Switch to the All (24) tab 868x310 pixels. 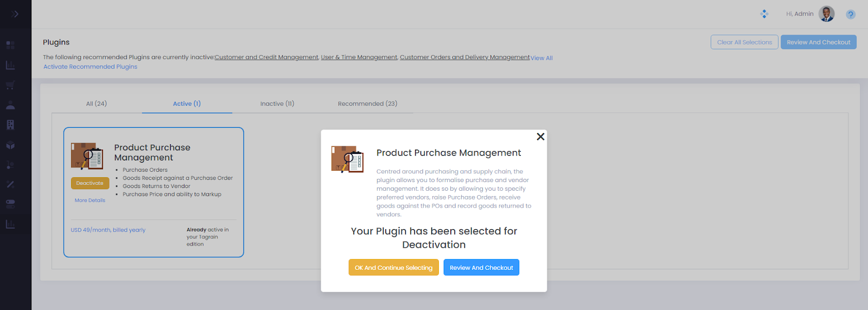(97, 104)
